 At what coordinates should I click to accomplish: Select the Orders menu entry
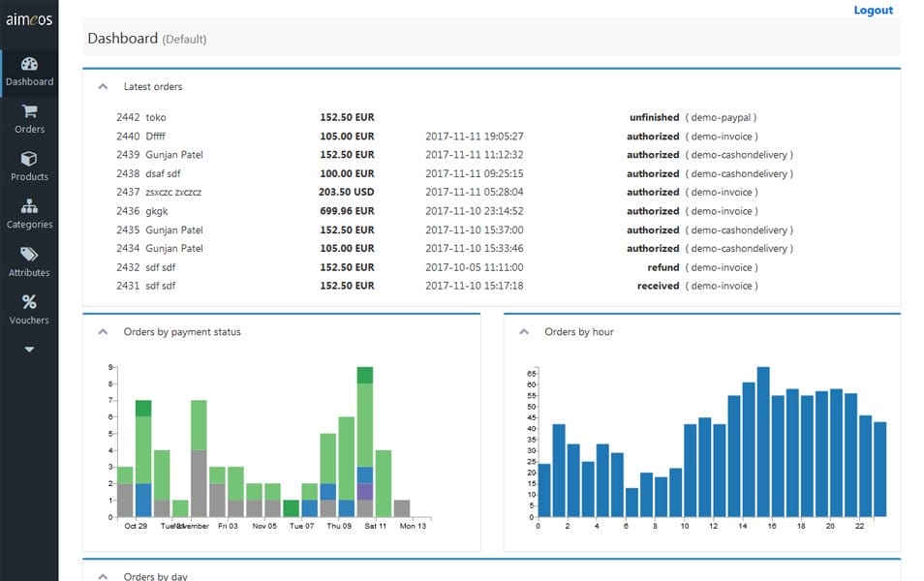29,128
